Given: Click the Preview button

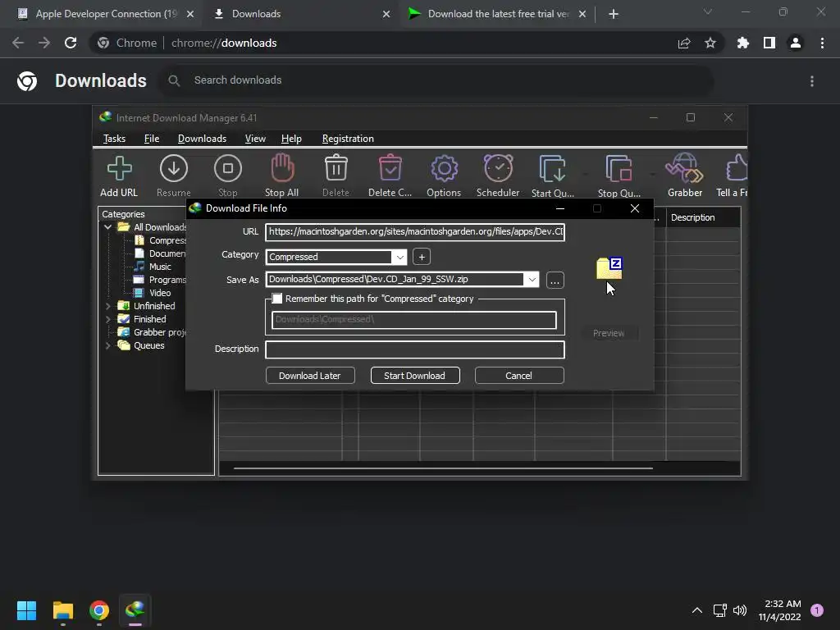Looking at the screenshot, I should click(x=609, y=333).
